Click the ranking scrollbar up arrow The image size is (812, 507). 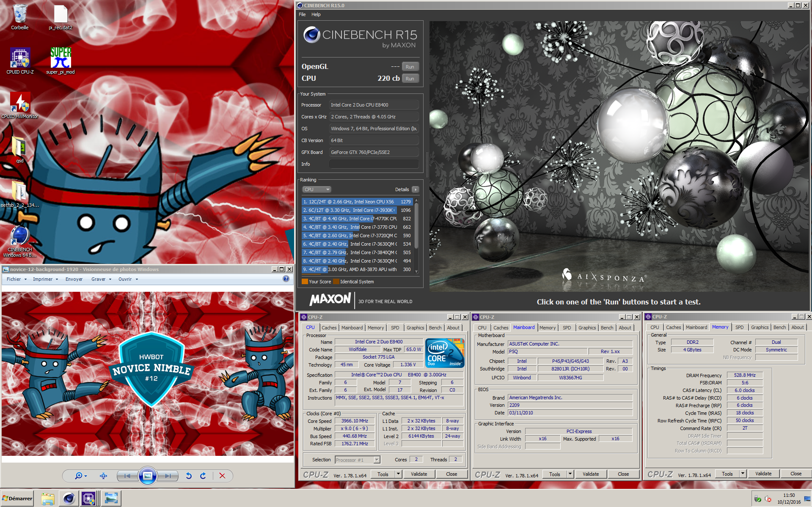[x=416, y=200]
